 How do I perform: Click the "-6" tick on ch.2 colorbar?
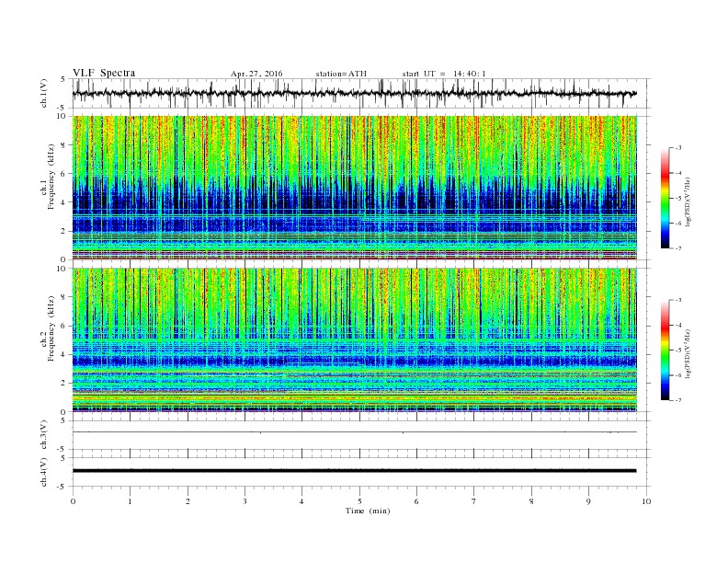(x=678, y=375)
